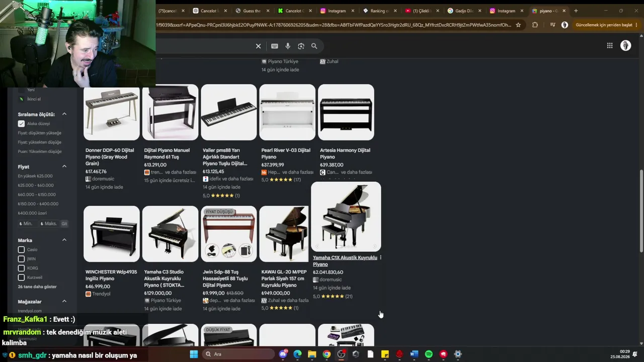644x362 pixels.
Task: Open Sticky Notes from the taskbar
Action: 385,354
